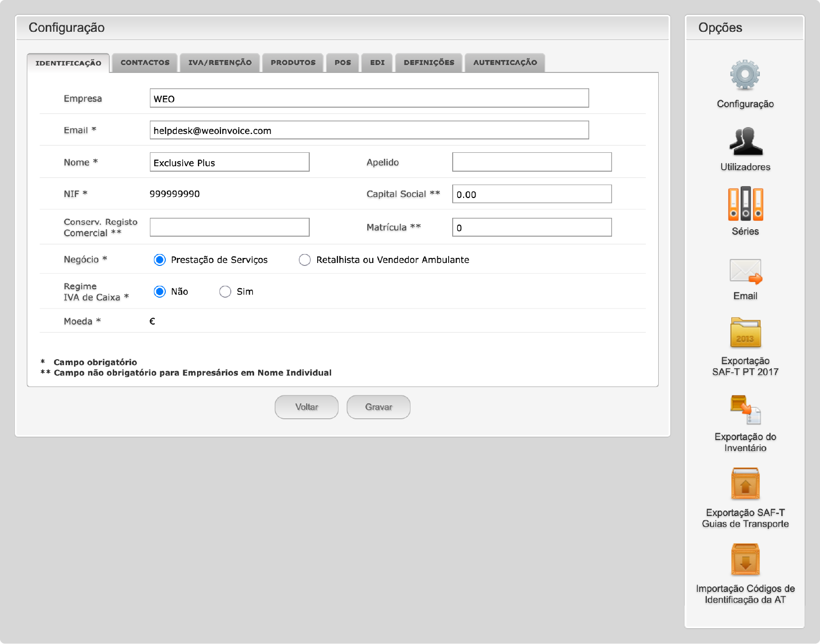Open Exportação SAF-T Guias de Transporte icon
Viewport: 820px width, 644px height.
click(x=745, y=484)
